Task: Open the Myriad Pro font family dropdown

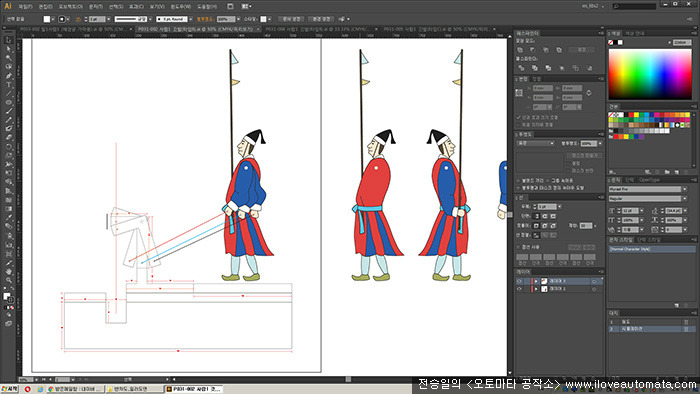Action: click(684, 189)
